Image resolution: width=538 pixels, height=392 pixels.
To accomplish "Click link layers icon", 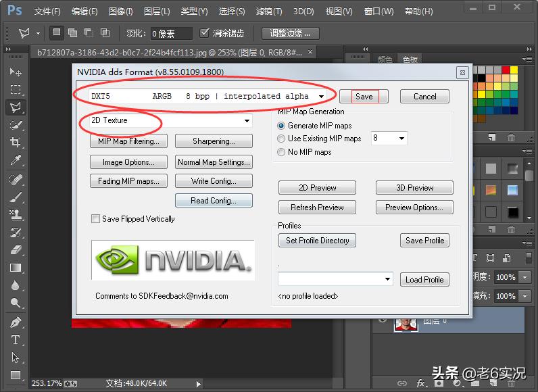I will (x=401, y=383).
